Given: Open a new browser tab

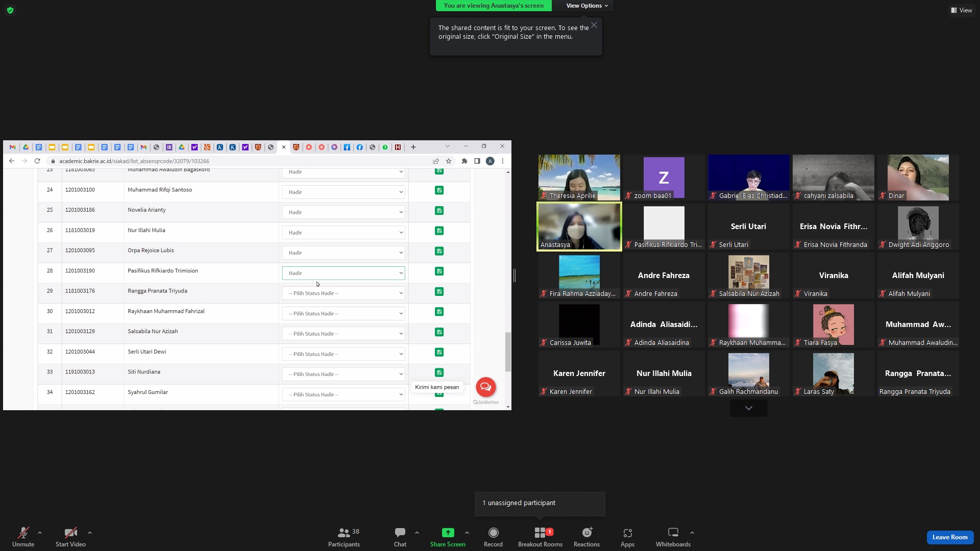Looking at the screenshot, I should click(x=413, y=147).
